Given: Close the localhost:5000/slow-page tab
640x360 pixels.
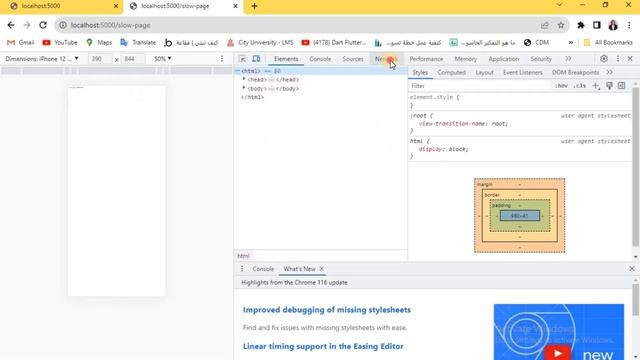Looking at the screenshot, I should point(236,6).
